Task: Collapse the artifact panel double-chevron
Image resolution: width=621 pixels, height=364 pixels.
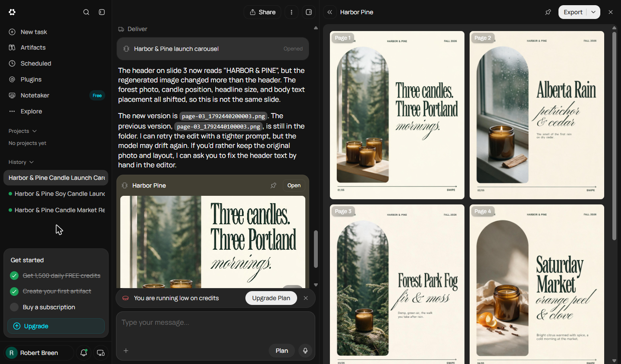Action: (x=330, y=12)
